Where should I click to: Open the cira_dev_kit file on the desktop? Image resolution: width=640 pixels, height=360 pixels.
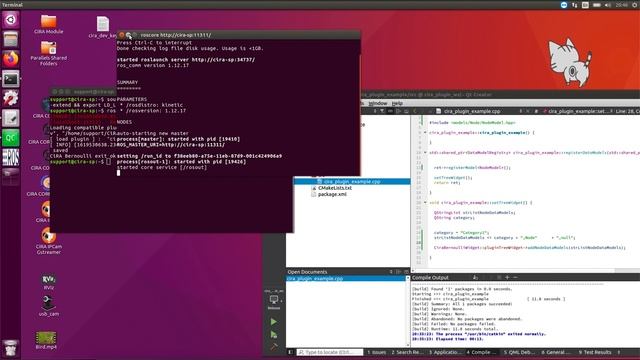pyautogui.click(x=102, y=27)
